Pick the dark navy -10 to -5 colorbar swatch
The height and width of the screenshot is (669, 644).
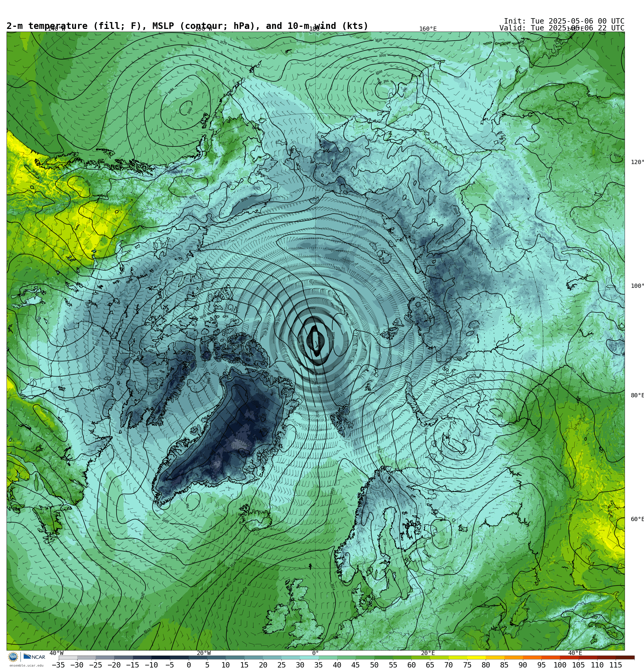pos(161,657)
